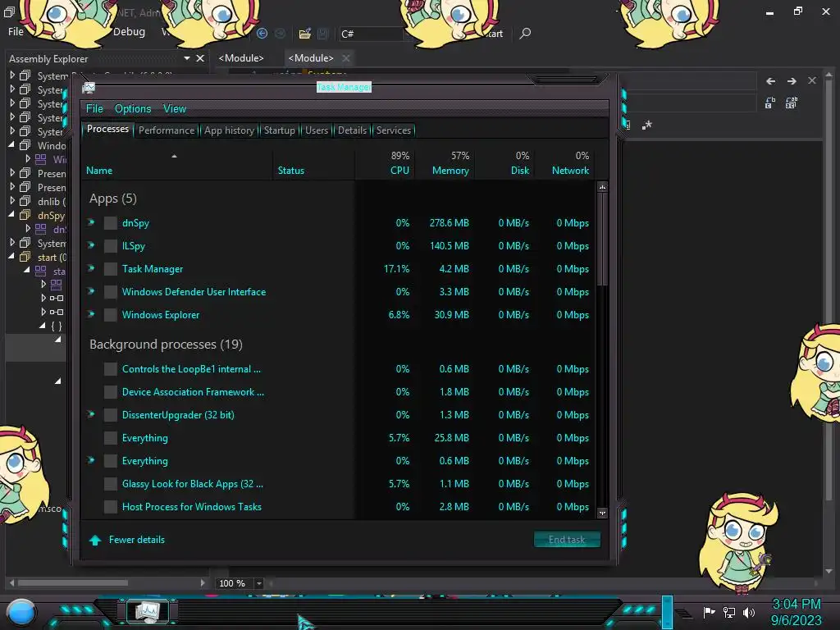The width and height of the screenshot is (840, 630).
Task: Collapse the dnSpy assembly tree node
Action: (11, 214)
